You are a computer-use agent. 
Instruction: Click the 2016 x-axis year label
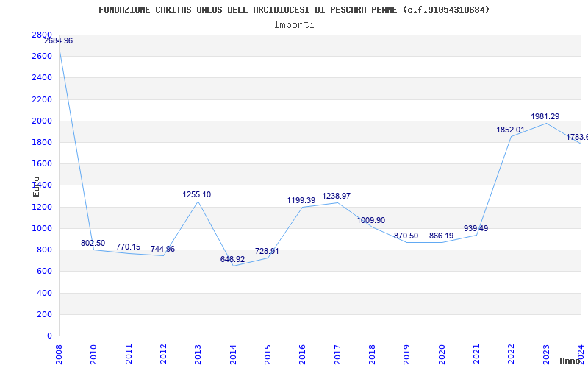(303, 355)
